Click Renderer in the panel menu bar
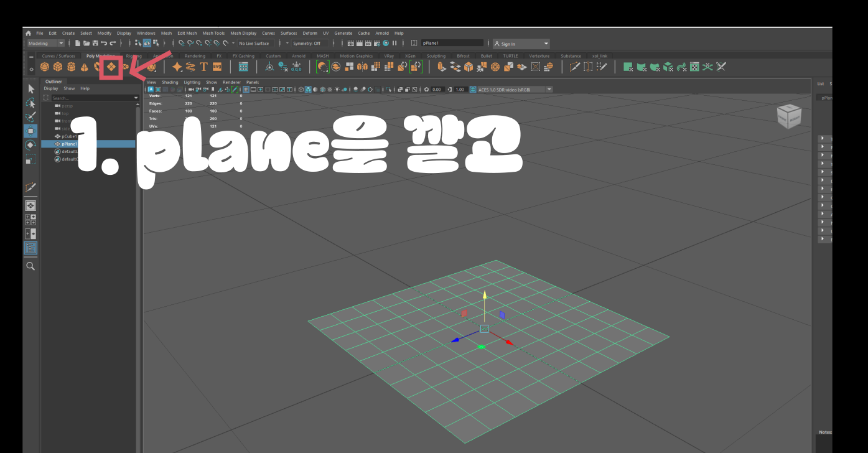 232,82
